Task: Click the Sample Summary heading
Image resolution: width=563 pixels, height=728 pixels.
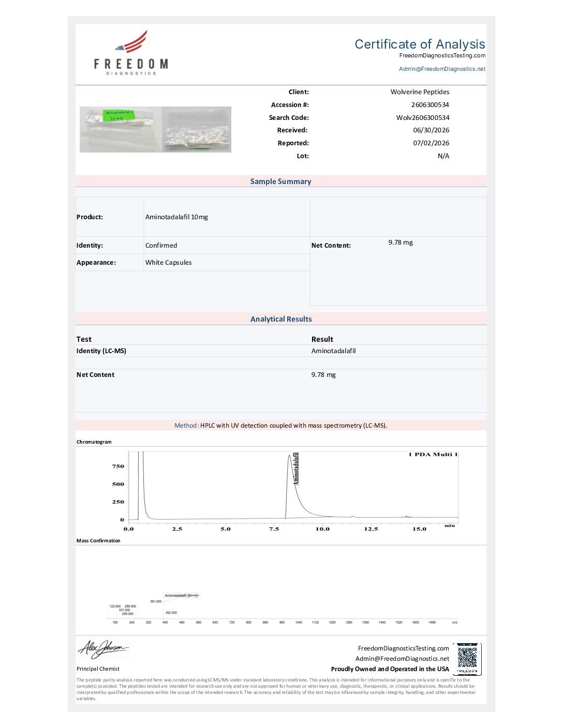Action: pyautogui.click(x=281, y=181)
